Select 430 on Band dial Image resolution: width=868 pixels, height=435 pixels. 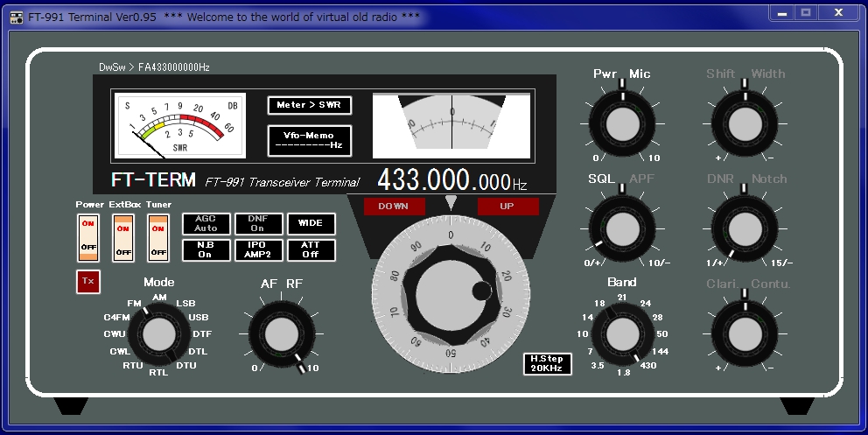648,366
